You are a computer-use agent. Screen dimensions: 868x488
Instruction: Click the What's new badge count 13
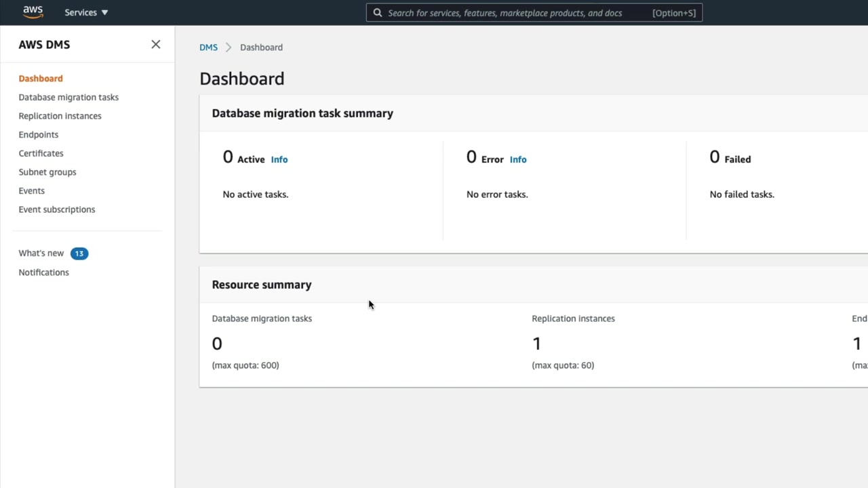click(79, 253)
